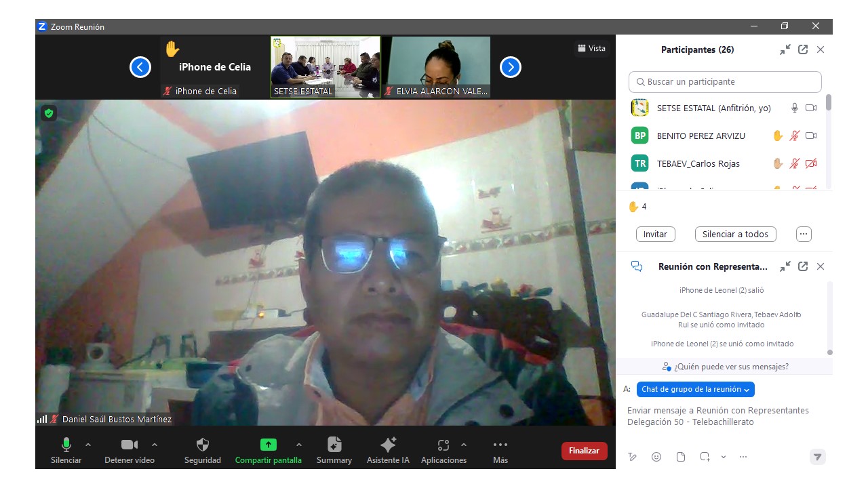
Task: Expand share options arrow beside Compartir pantalla
Action: [298, 445]
